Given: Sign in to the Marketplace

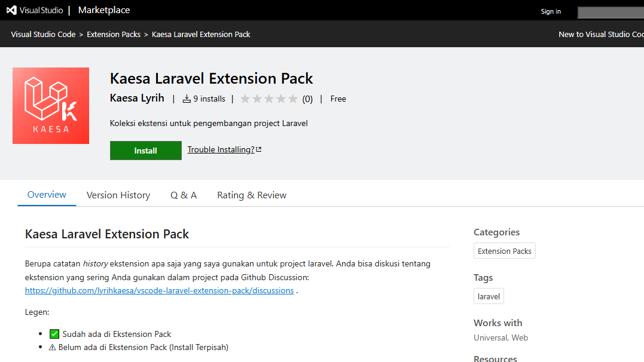Looking at the screenshot, I should pos(550,11).
